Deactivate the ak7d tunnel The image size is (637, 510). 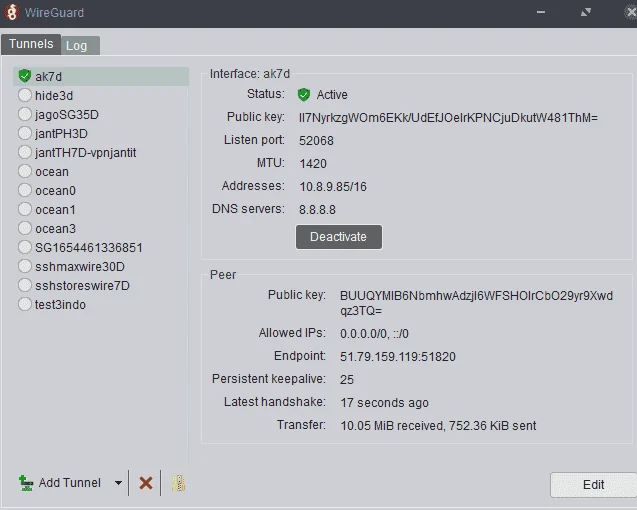(x=338, y=237)
